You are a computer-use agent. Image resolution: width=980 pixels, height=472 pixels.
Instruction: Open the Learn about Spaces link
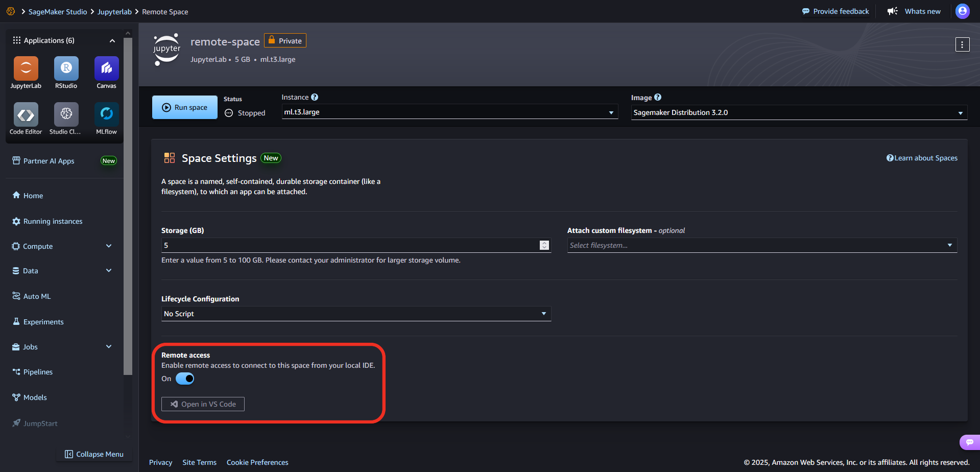[922, 158]
